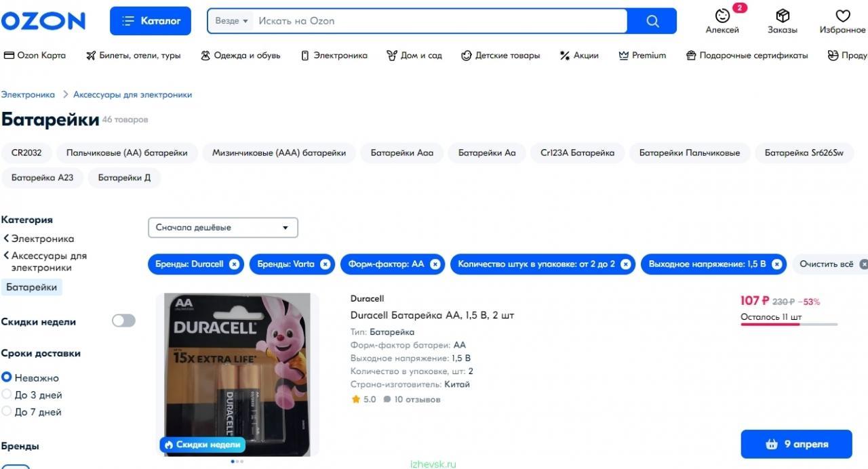Viewport: 868px width, 469px height.
Task: Select До 7 дней delivery option
Action: [x=32, y=412]
